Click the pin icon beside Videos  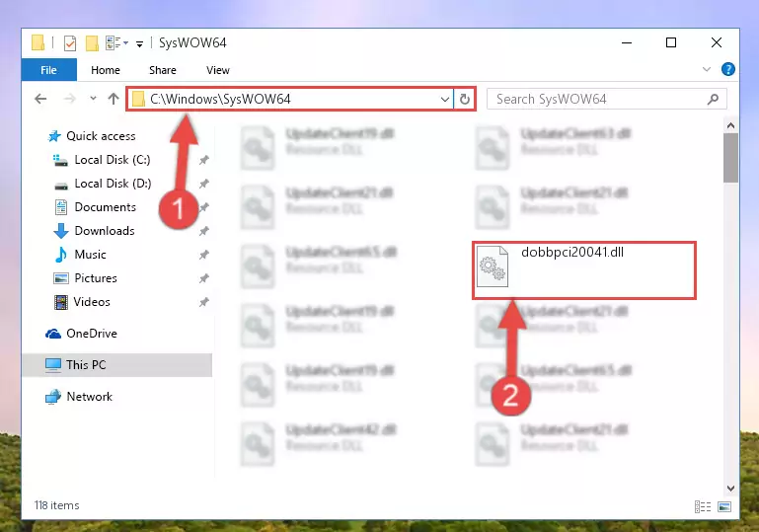[203, 302]
